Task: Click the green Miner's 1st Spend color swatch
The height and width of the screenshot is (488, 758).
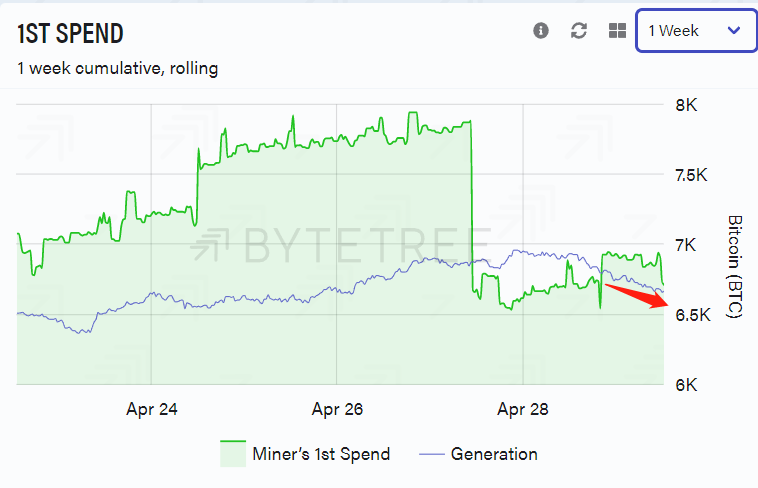Action: pos(233,454)
